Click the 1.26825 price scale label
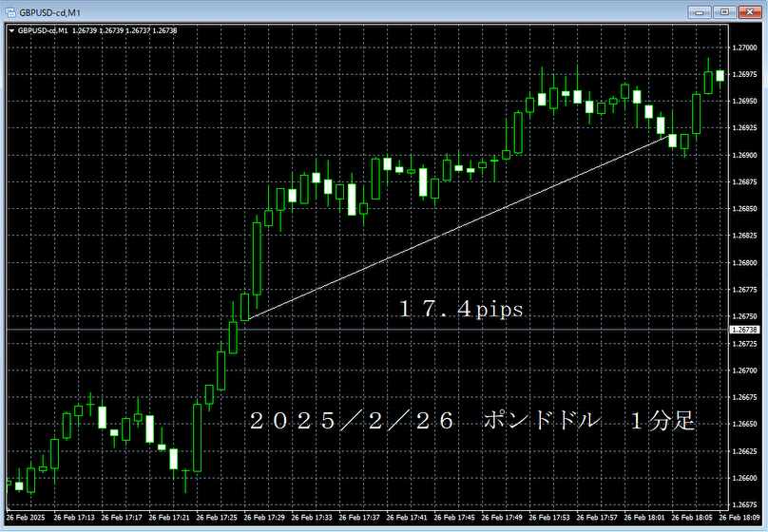 (744, 236)
